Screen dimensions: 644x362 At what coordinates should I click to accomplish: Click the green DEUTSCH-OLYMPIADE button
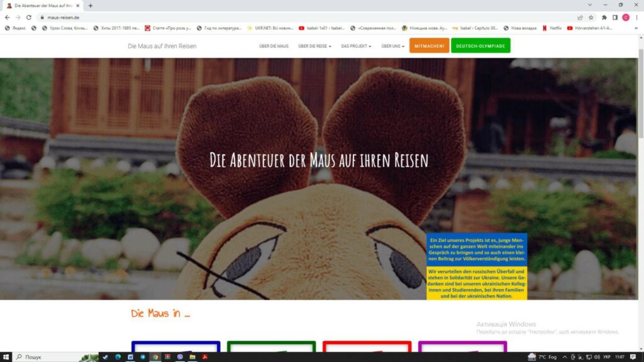pos(480,46)
